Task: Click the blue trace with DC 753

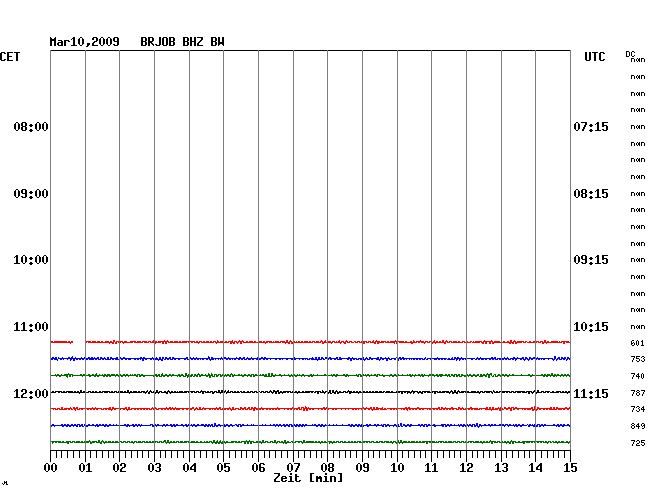Action: (310, 358)
